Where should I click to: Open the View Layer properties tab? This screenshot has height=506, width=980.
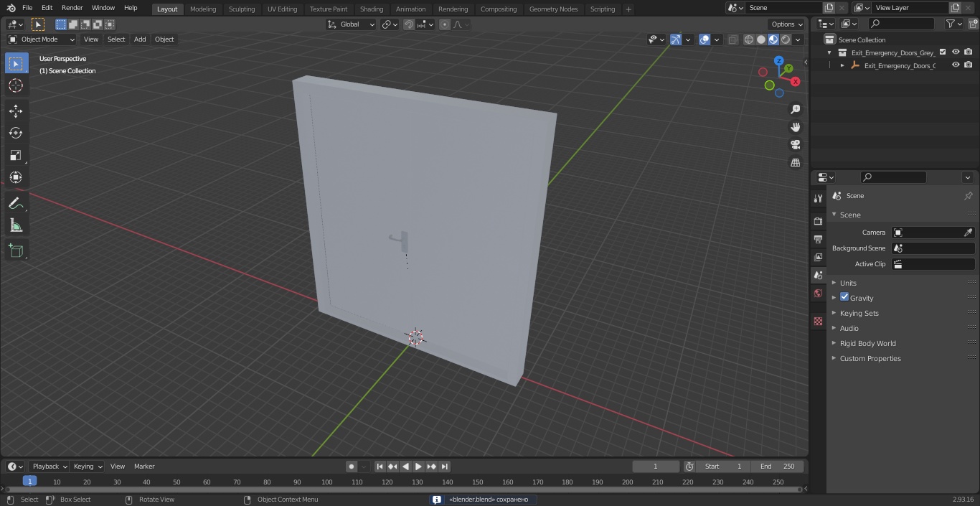coord(818,257)
